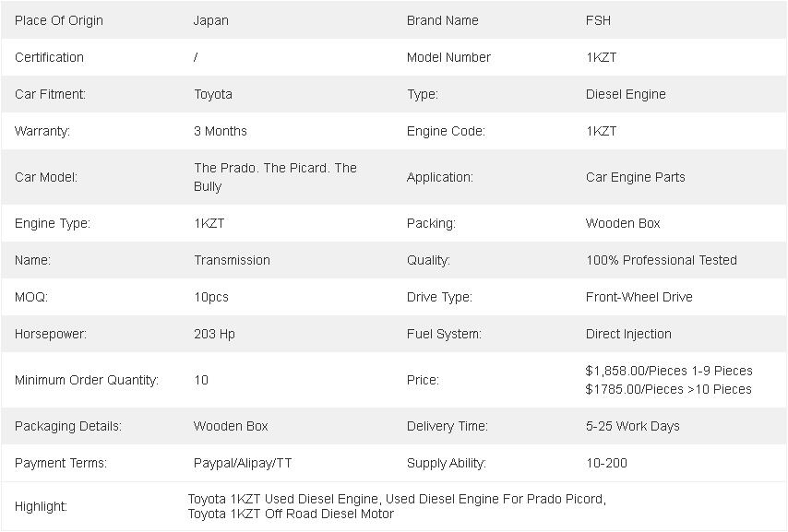Select the Japan origin value

coord(211,20)
